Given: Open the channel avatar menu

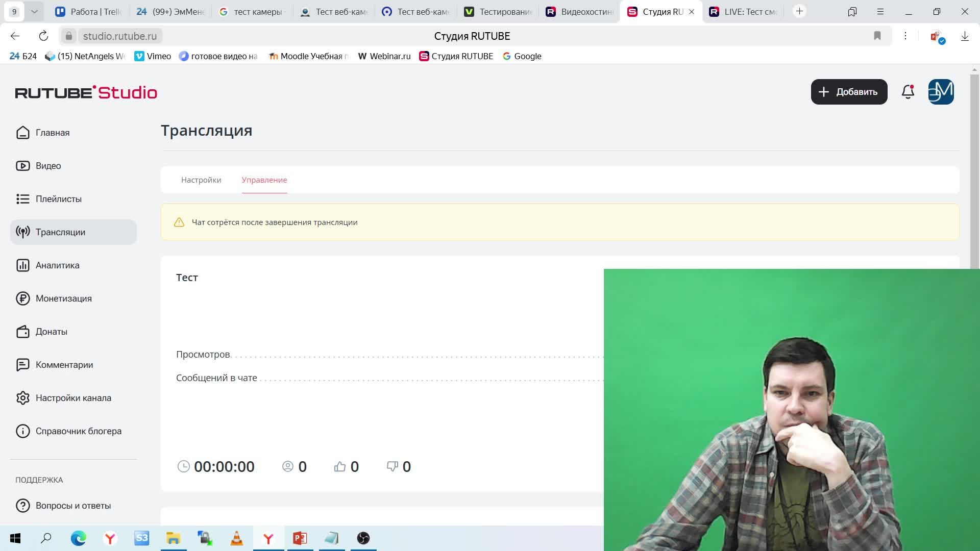Looking at the screenshot, I should [x=941, y=92].
